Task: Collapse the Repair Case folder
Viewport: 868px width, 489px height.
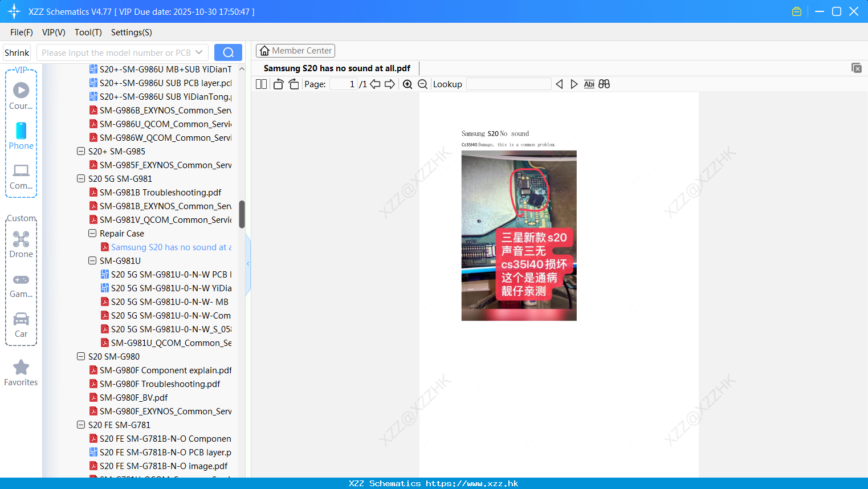Action: [92, 234]
